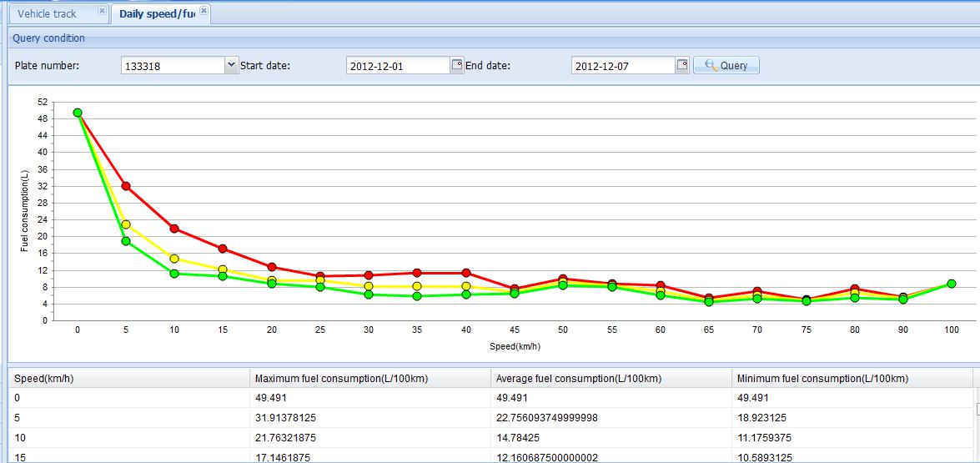Image resolution: width=980 pixels, height=463 pixels.
Task: Click the yellow data point at speed 5
Action: click(126, 224)
